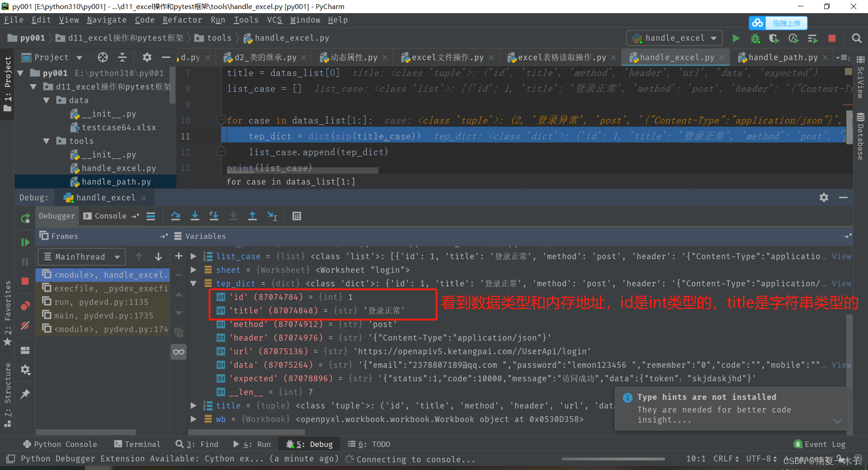Collapse tools folder in project tree

pos(46,141)
